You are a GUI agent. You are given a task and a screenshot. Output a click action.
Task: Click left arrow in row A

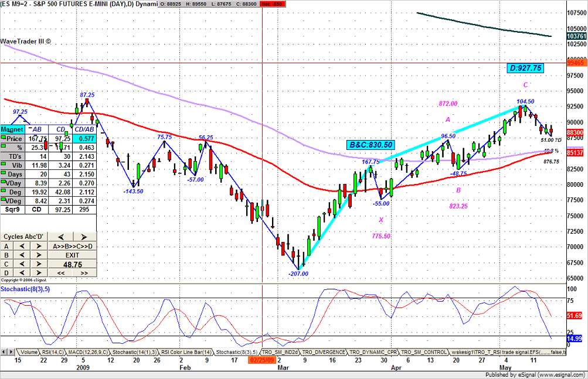22,247
